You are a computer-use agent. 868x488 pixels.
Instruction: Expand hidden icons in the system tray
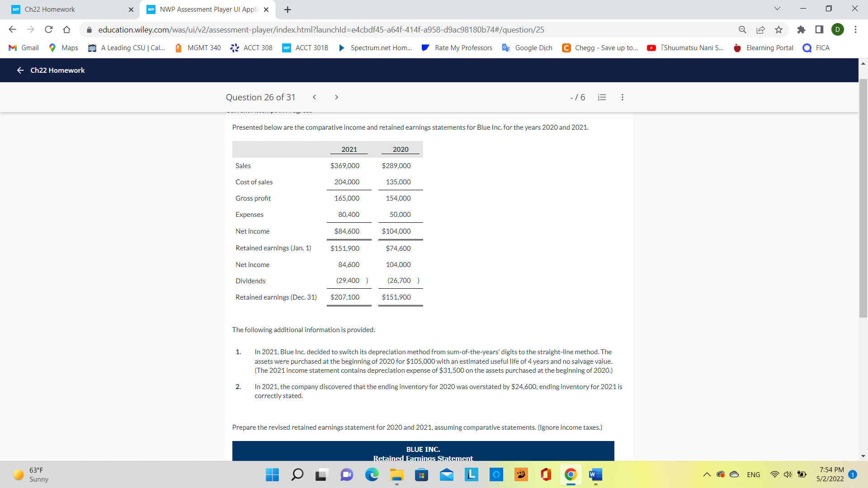pyautogui.click(x=707, y=474)
